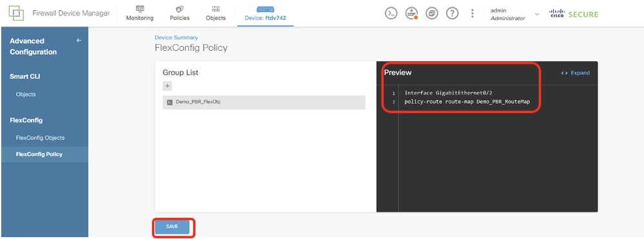Click the FlexConfig section heading
This screenshot has width=644, height=239.
click(26, 120)
